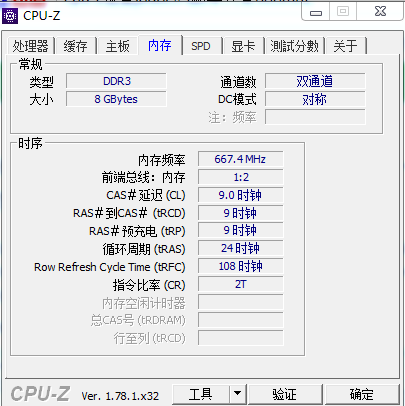This screenshot has height=406, width=405.
Task: Minimize the CPU-Z window
Action: click(316, 13)
